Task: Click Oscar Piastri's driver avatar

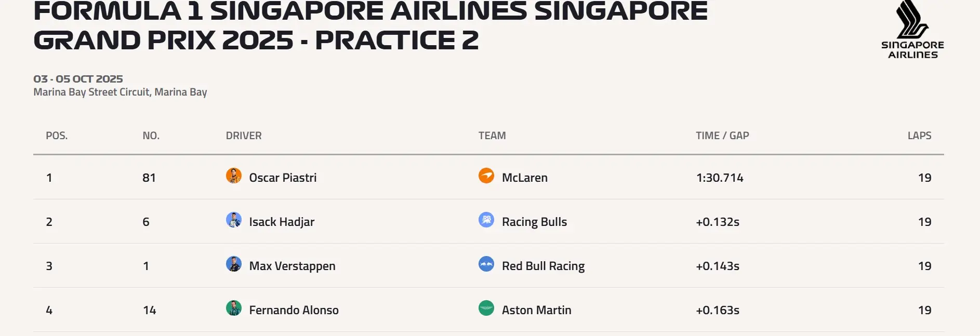Action: click(x=234, y=176)
